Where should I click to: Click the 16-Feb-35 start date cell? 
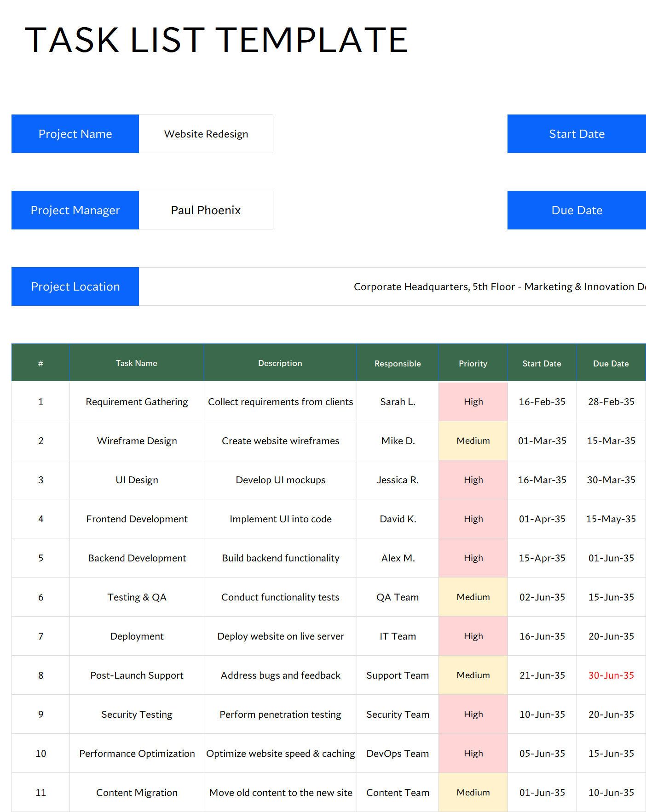coord(542,402)
